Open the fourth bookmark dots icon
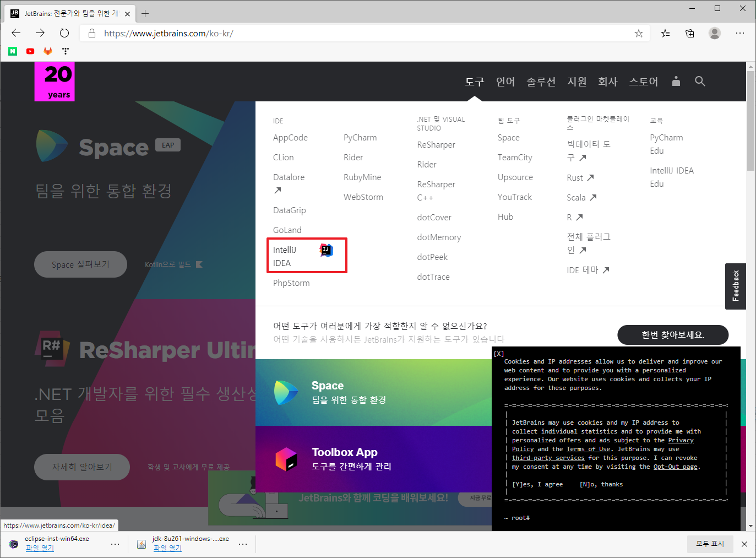 click(x=66, y=51)
